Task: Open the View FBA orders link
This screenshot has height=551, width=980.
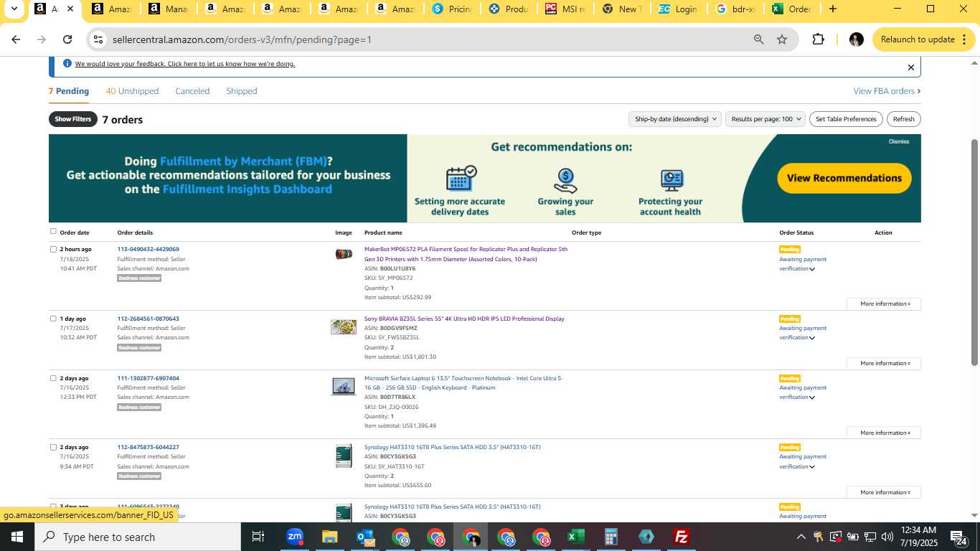Action: click(x=887, y=91)
